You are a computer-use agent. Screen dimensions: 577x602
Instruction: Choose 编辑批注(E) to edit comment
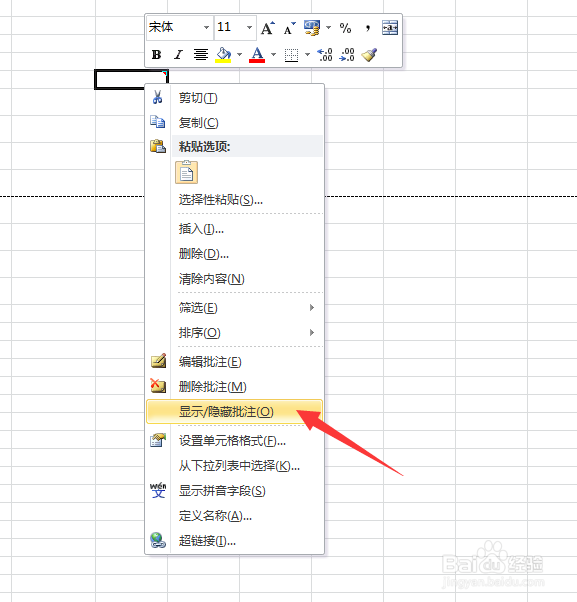click(235, 362)
